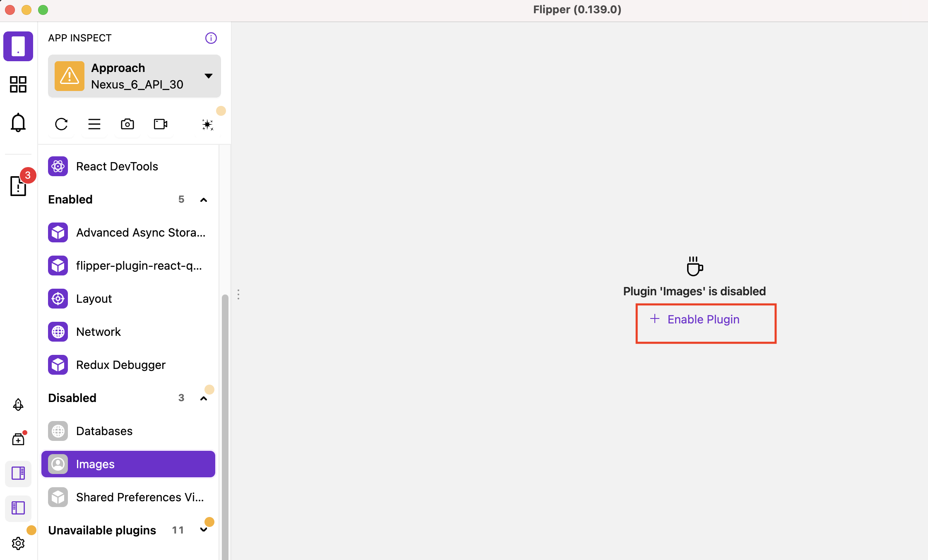The height and width of the screenshot is (560, 928).
Task: Open connection troubleshooting with badge 3
Action: [18, 186]
